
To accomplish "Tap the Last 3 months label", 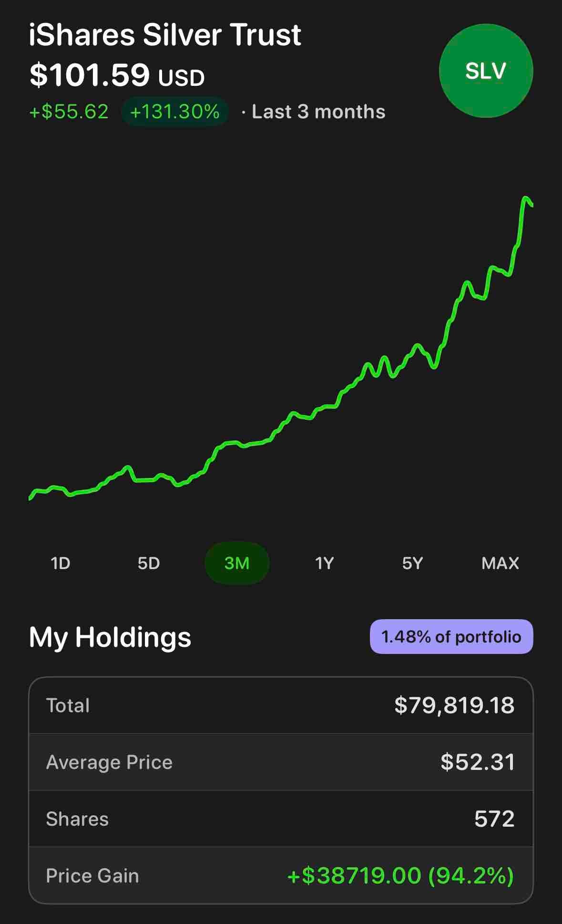I will click(x=318, y=112).
